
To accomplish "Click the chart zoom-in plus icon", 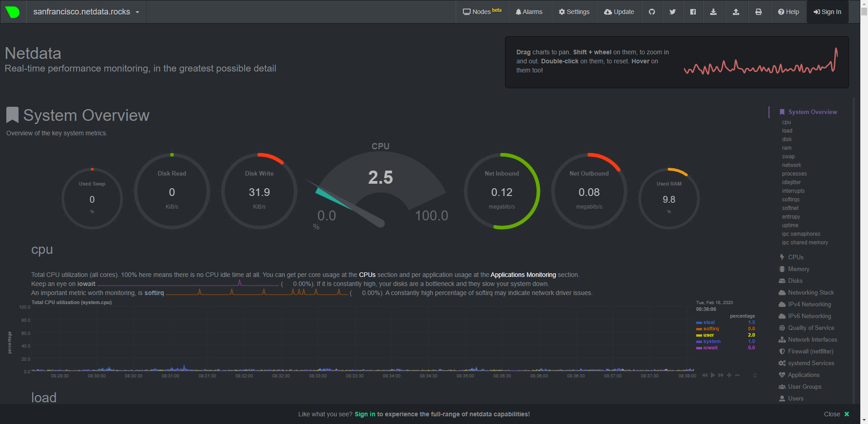I will click(x=729, y=375).
